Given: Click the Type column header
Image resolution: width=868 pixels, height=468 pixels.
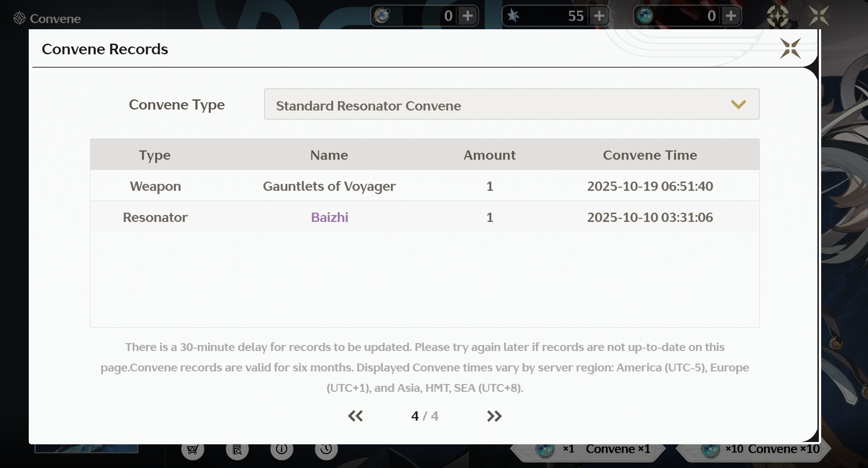Looking at the screenshot, I should tap(155, 155).
